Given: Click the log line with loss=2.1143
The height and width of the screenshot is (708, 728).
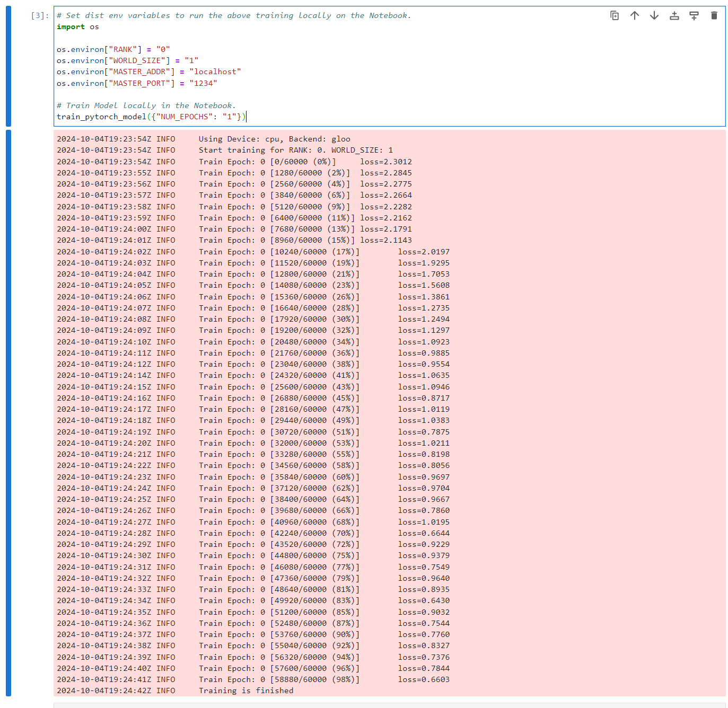Looking at the screenshot, I should point(234,240).
